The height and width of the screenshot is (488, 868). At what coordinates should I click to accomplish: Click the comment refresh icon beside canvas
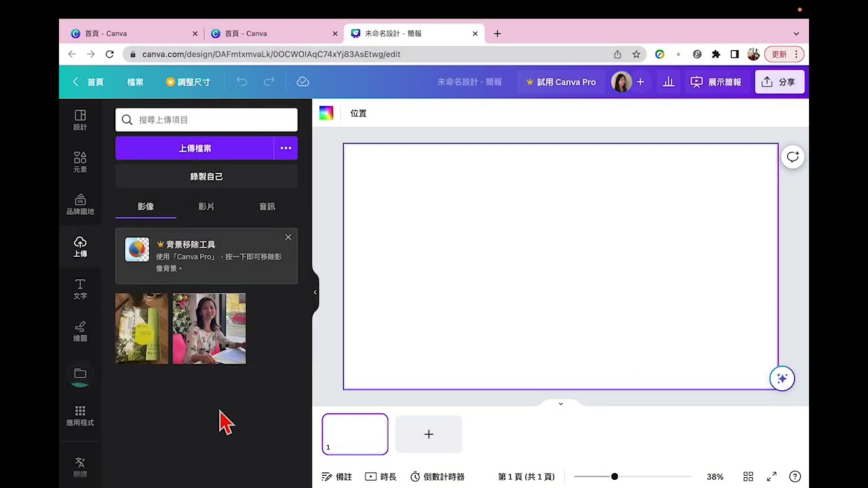click(793, 157)
